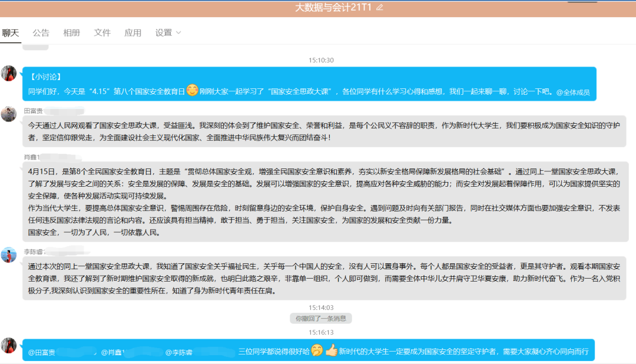Open the 公告 tab
Screen dimensions: 636x364
pos(41,33)
